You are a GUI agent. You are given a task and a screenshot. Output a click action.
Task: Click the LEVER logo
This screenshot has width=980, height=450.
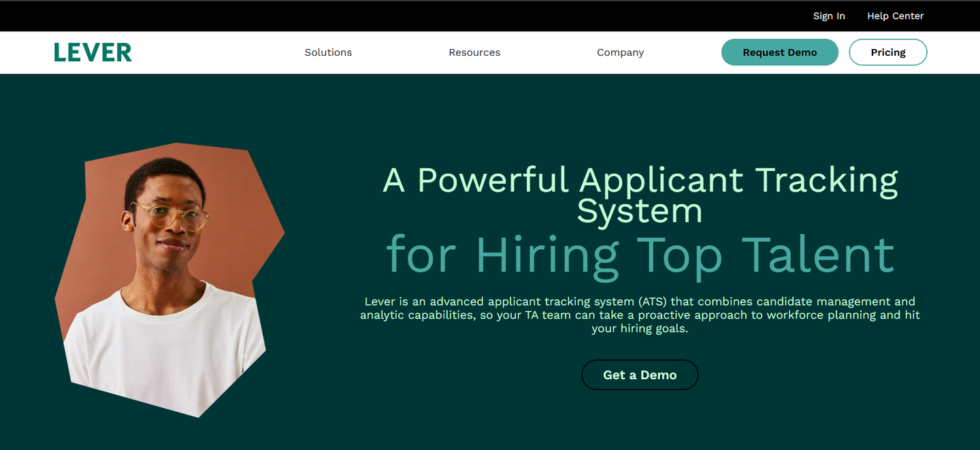pos(93,52)
